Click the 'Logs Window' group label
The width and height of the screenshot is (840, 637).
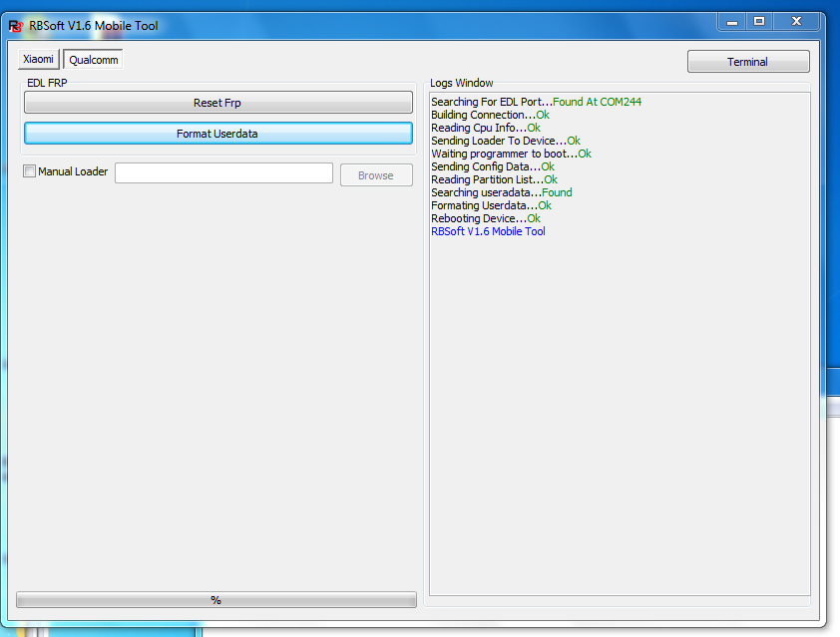[461, 83]
